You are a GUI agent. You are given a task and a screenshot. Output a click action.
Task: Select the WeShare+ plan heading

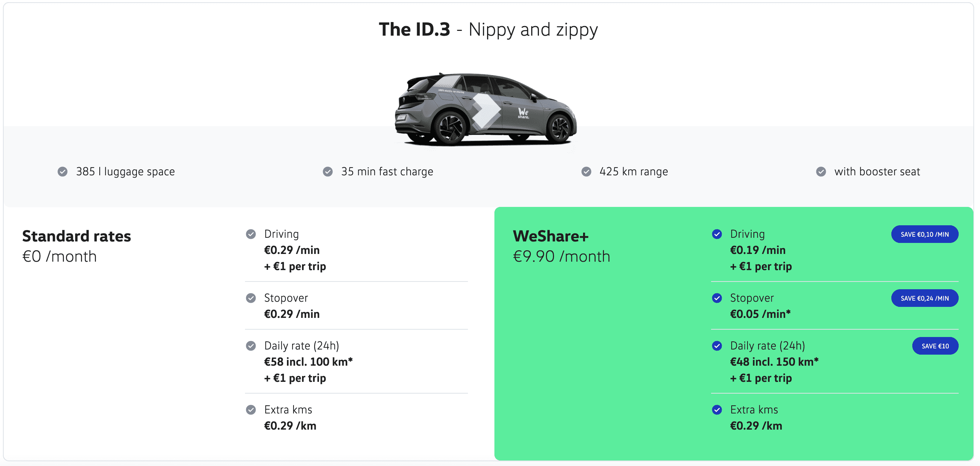(550, 236)
